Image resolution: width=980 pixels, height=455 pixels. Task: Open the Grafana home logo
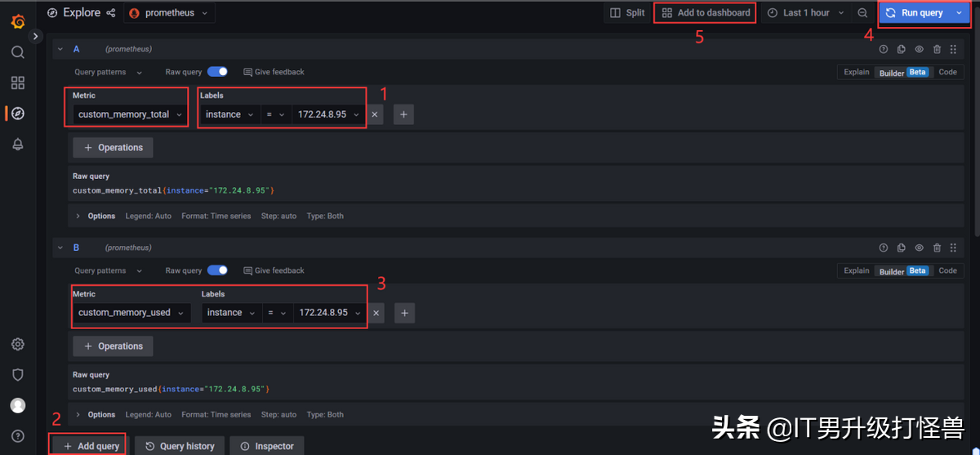tap(18, 21)
